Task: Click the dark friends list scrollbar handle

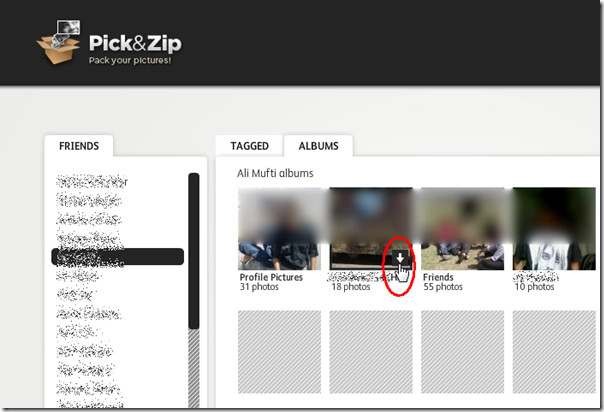Action: (194, 251)
